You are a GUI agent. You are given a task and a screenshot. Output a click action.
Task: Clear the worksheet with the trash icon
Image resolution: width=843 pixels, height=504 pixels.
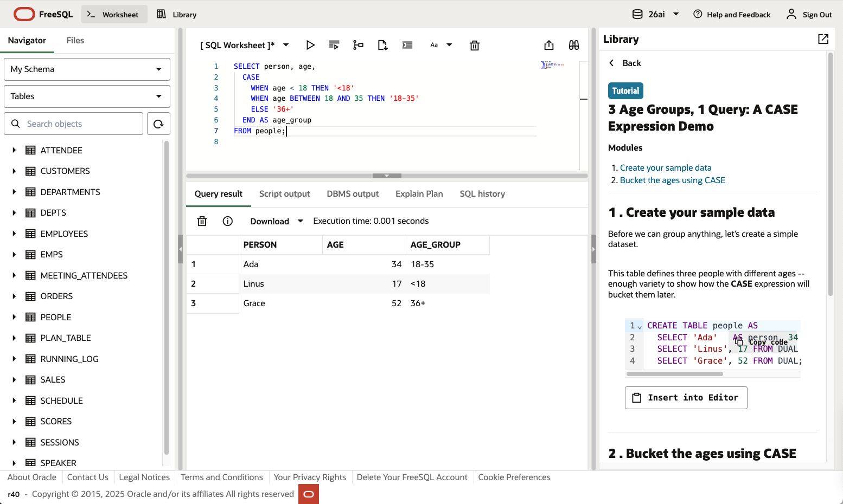pos(475,45)
